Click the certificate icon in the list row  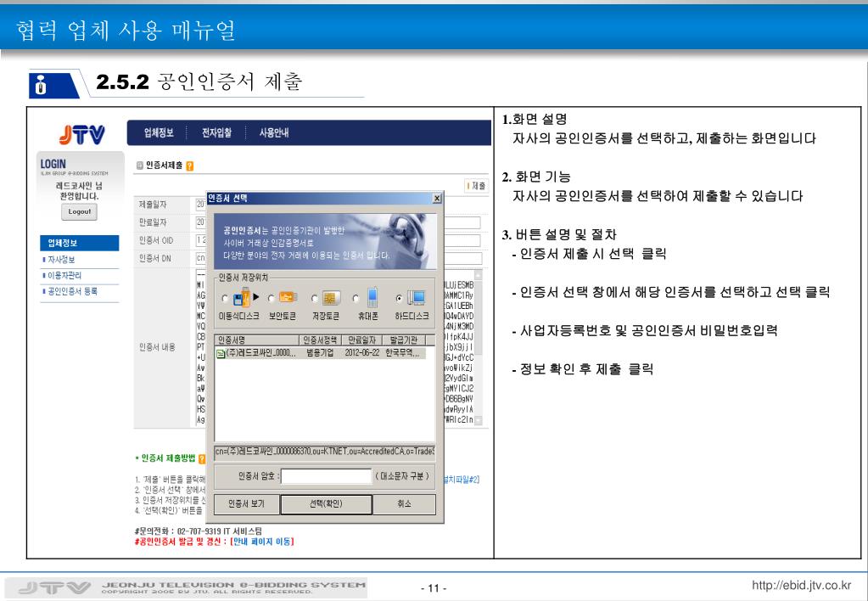(x=221, y=353)
